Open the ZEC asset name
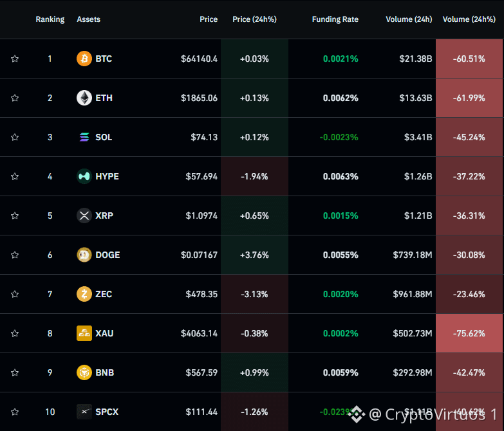 104,294
